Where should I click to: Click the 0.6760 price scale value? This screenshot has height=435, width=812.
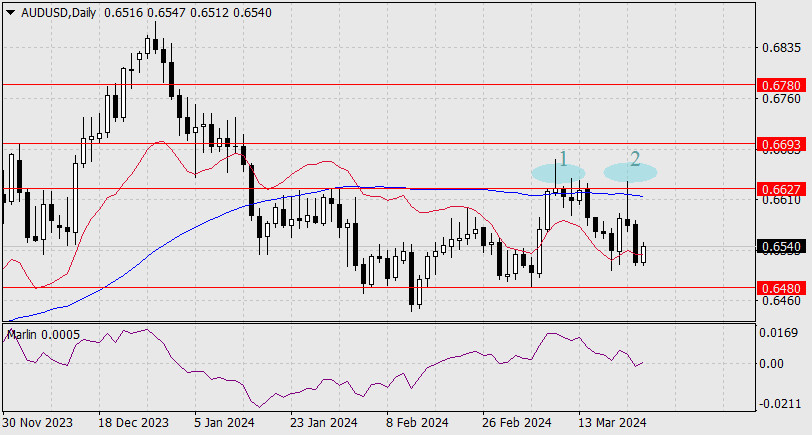(x=781, y=98)
